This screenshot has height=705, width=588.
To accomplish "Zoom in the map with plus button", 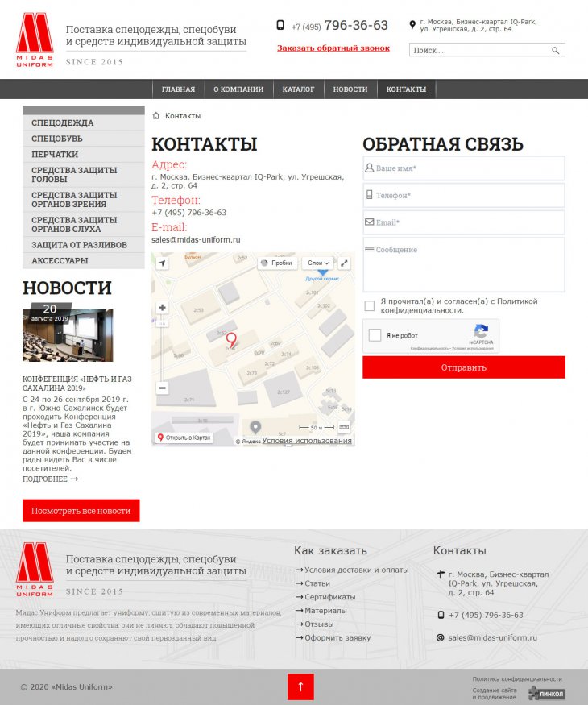I will (163, 308).
